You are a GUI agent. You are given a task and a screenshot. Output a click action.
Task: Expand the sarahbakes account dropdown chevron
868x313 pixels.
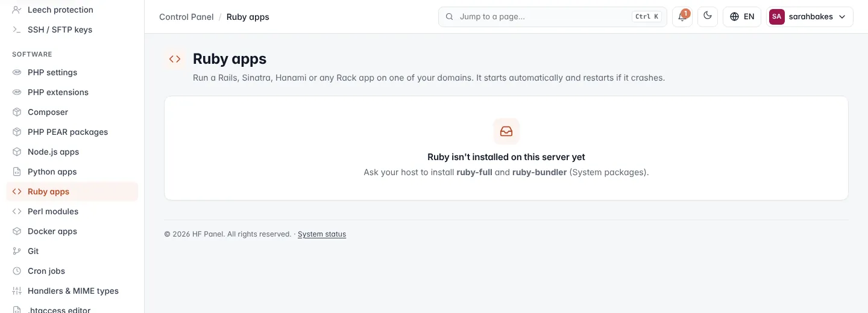point(842,17)
